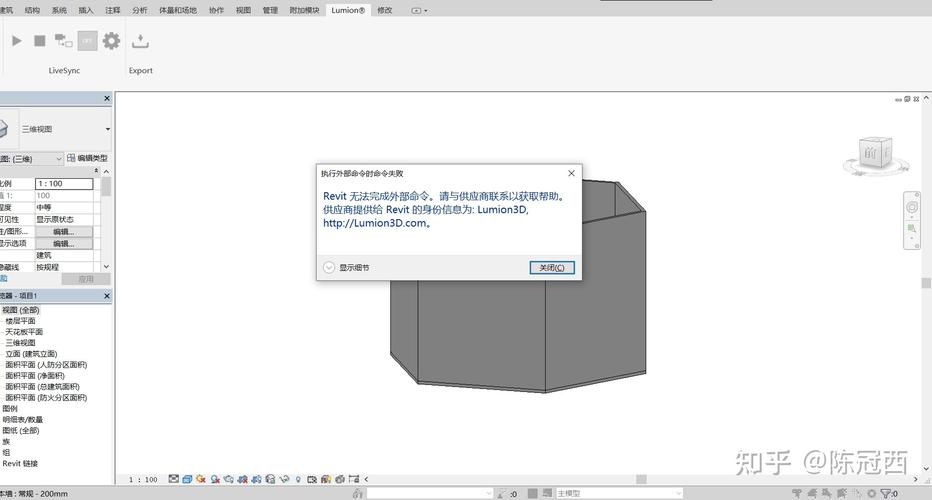Switch to the 修改 ribbon tab
932x500 pixels.
coord(385,10)
